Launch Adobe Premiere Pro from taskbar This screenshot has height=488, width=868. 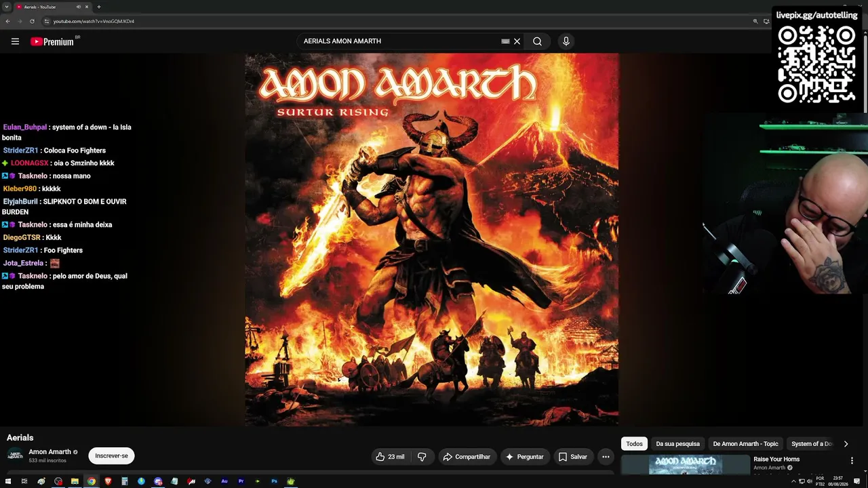point(241,481)
